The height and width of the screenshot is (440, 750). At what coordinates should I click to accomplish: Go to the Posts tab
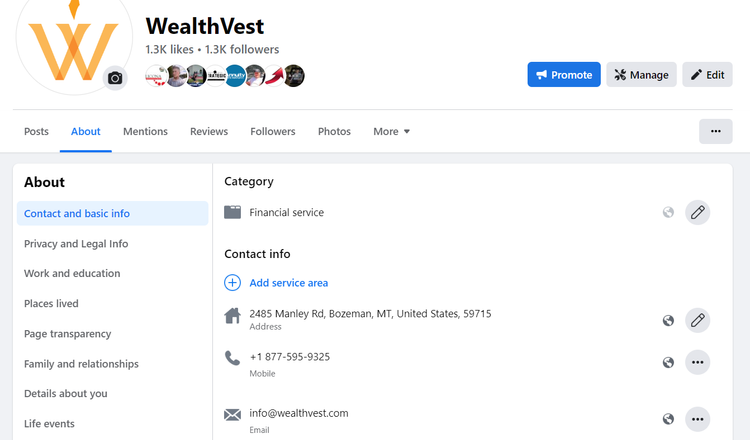(36, 132)
